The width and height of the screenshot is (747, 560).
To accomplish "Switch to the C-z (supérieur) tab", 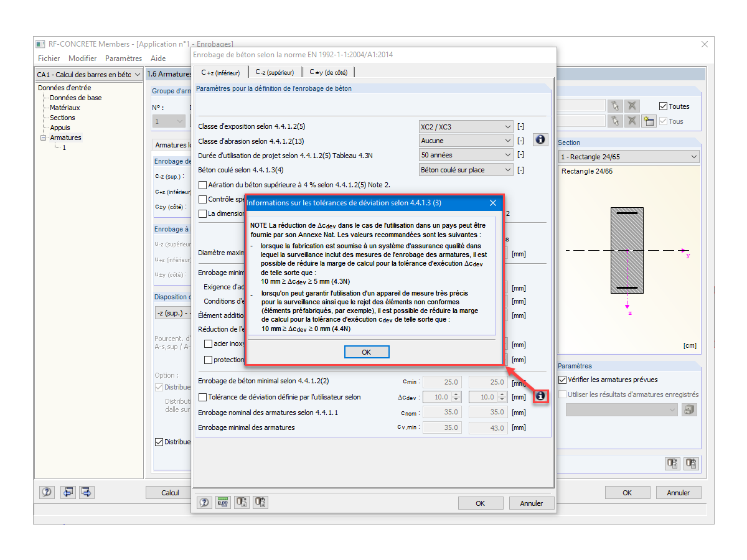I will [275, 72].
